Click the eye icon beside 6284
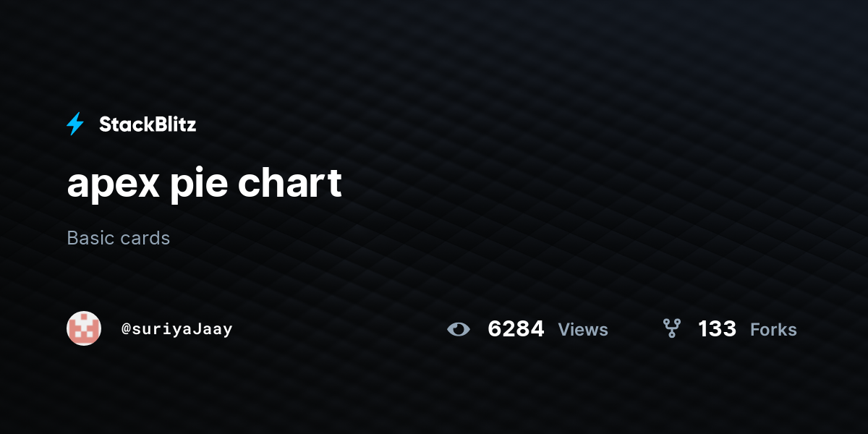868x434 pixels. pos(458,330)
